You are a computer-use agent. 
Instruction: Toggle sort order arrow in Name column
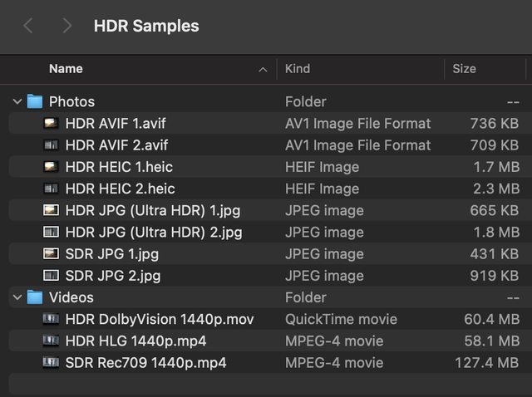[x=264, y=69]
